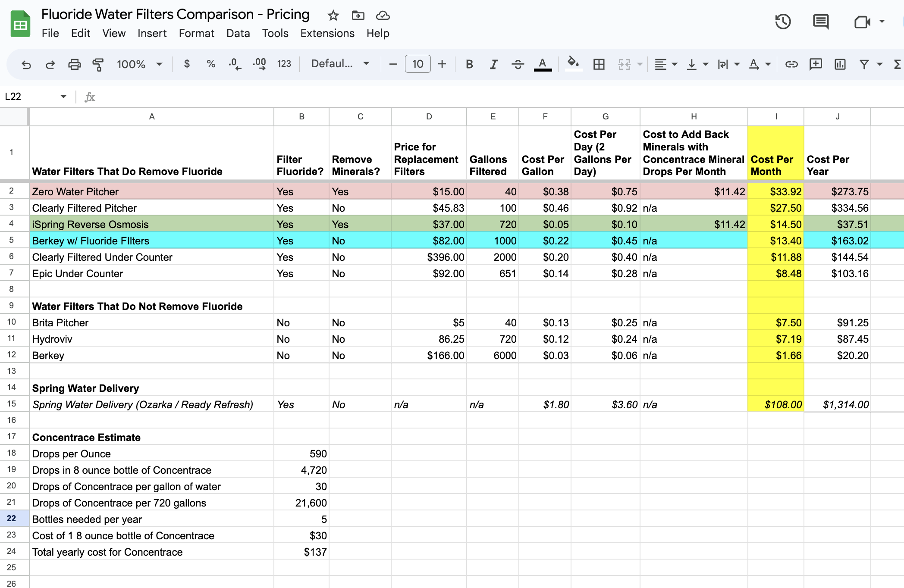Open the Data menu
The width and height of the screenshot is (904, 588).
pos(238,34)
